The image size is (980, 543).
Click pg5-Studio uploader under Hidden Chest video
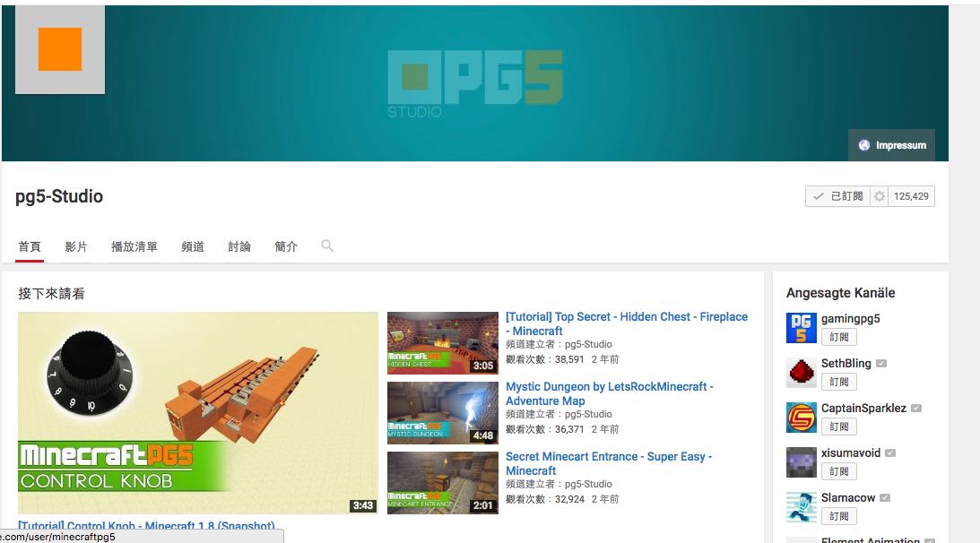589,344
